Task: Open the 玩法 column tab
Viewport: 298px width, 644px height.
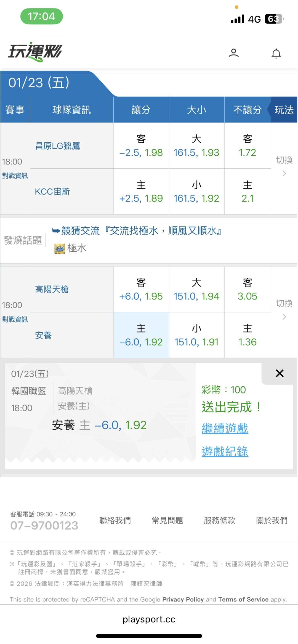Action: coord(284,110)
